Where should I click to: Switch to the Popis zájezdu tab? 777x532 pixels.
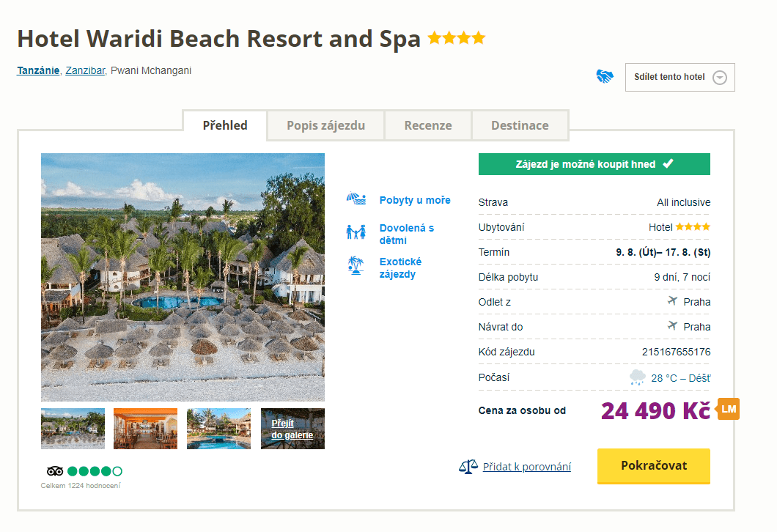(x=325, y=125)
